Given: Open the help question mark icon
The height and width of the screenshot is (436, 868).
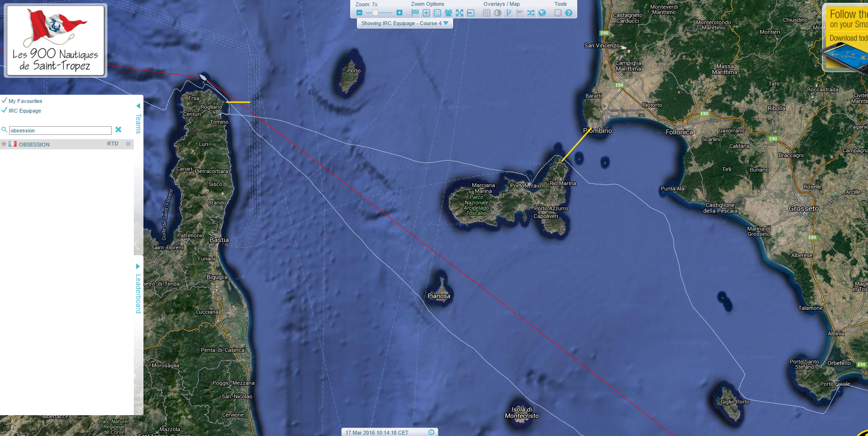Looking at the screenshot, I should [x=569, y=13].
